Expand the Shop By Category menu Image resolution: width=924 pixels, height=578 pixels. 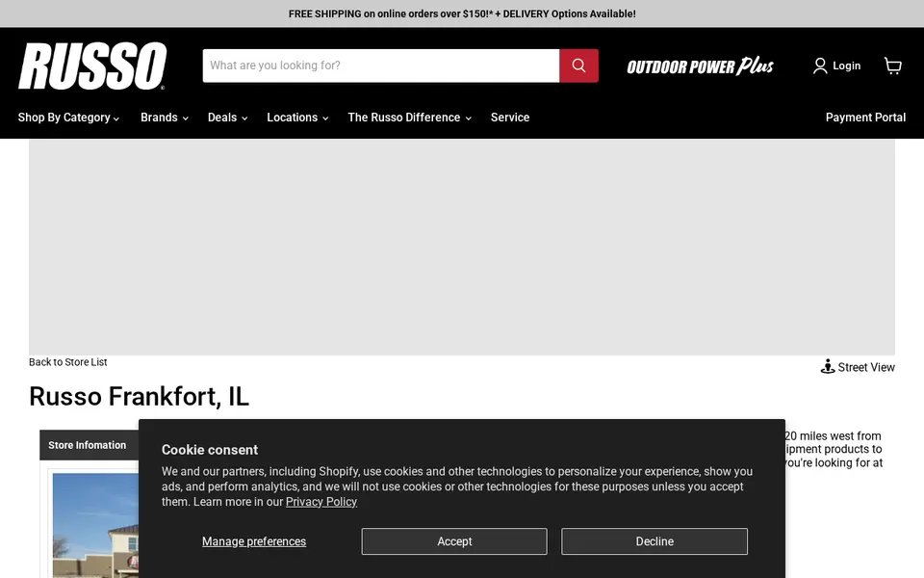[x=68, y=118]
